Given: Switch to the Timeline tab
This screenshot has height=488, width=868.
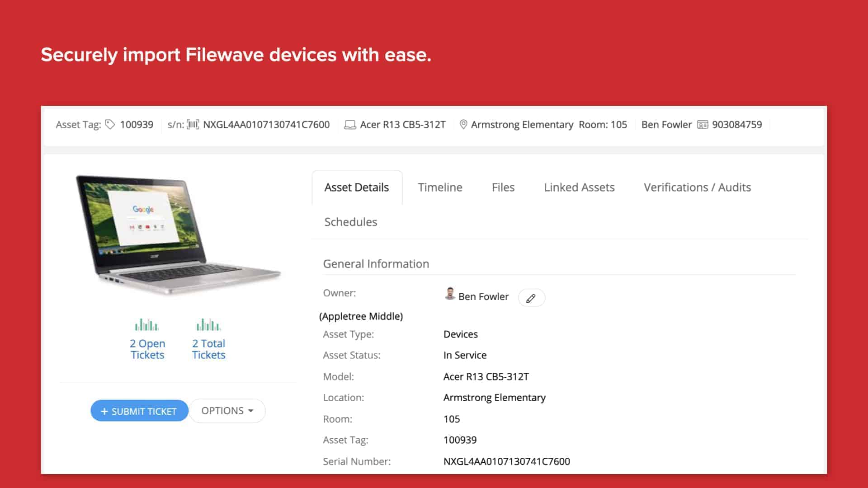Looking at the screenshot, I should point(440,187).
